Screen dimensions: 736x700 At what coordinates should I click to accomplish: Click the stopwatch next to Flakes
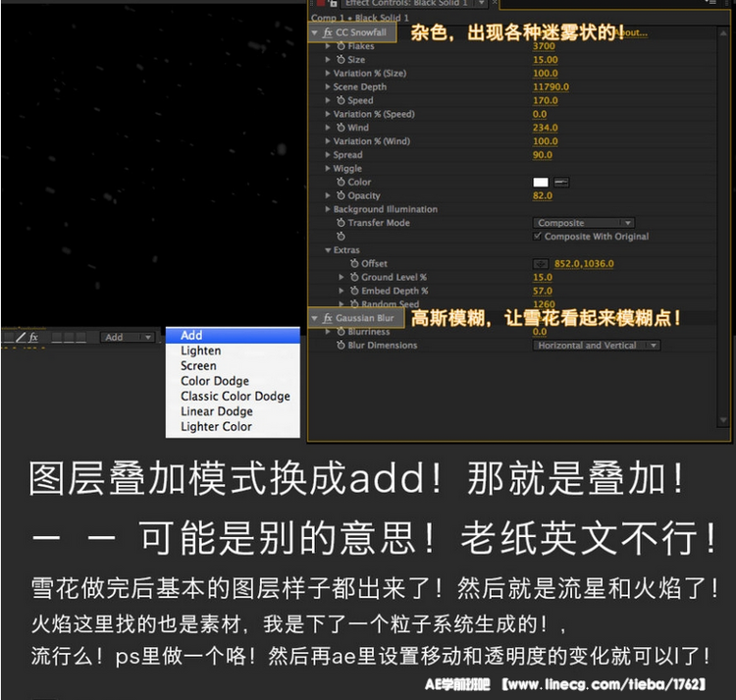341,46
